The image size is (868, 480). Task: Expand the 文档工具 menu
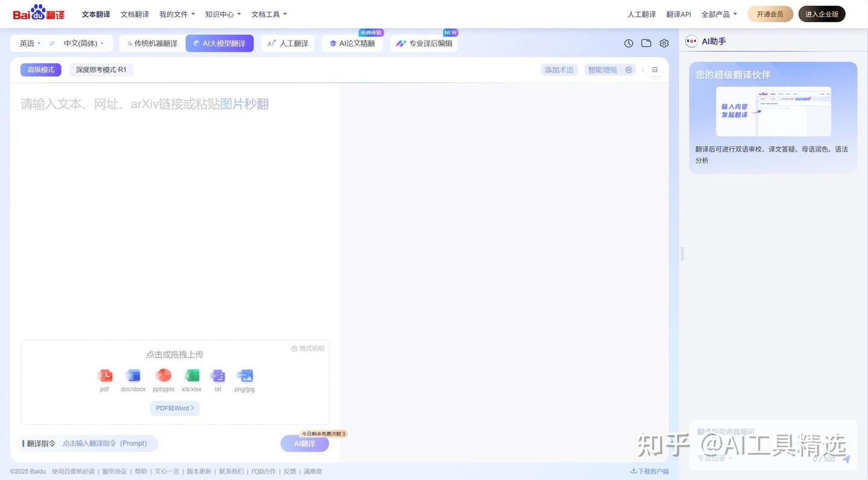tap(269, 14)
